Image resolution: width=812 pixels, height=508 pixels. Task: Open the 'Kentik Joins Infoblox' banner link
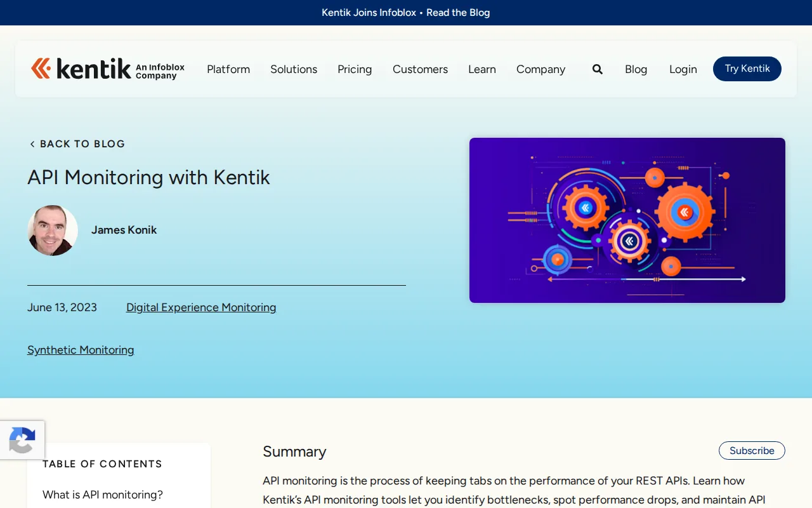[406, 13]
